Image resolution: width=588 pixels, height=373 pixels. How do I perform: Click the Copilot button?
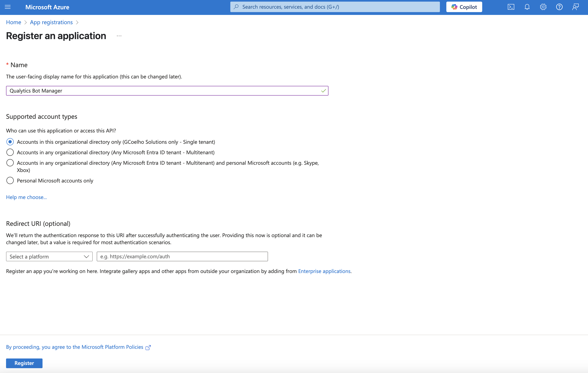[x=464, y=7]
